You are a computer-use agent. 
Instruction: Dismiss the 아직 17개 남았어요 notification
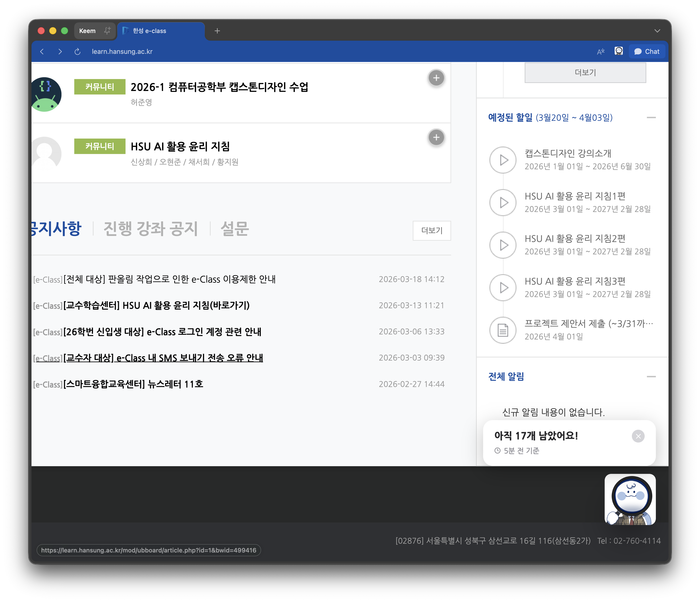pos(638,436)
